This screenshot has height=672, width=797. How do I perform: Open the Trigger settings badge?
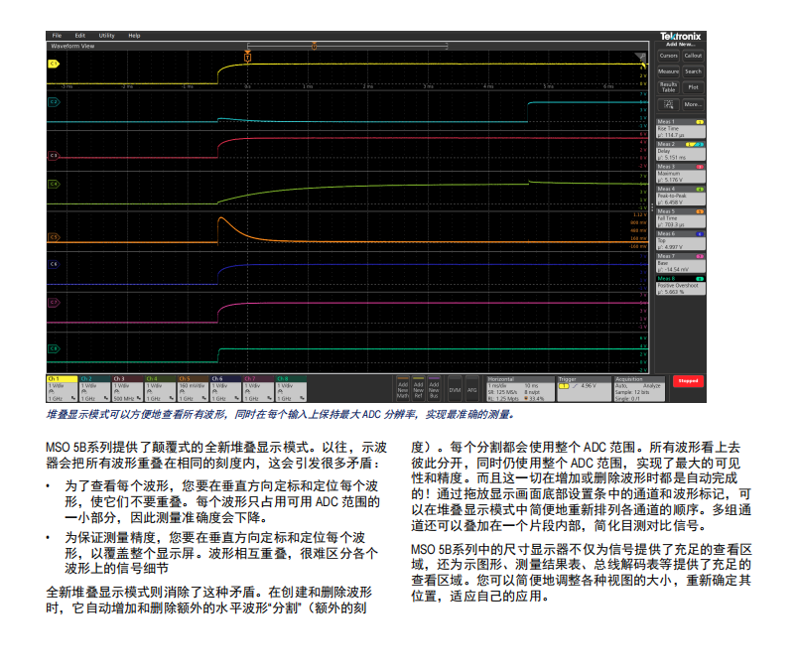tap(584, 389)
